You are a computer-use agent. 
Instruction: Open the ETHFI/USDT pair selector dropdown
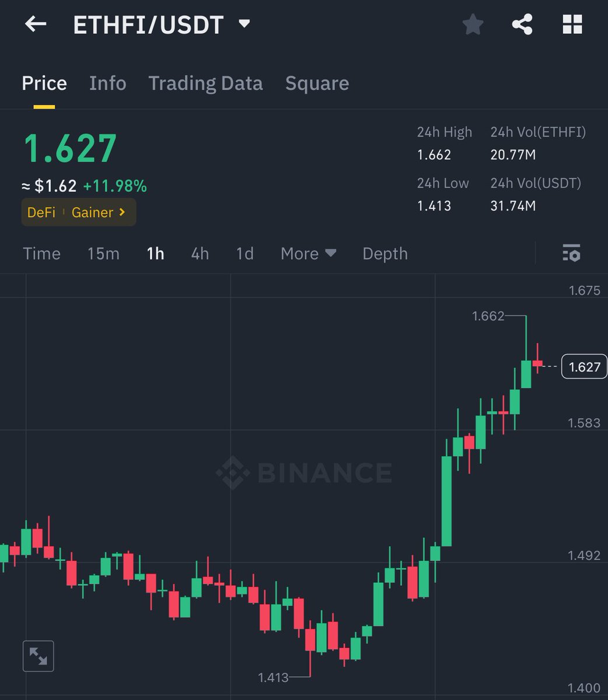click(x=244, y=24)
